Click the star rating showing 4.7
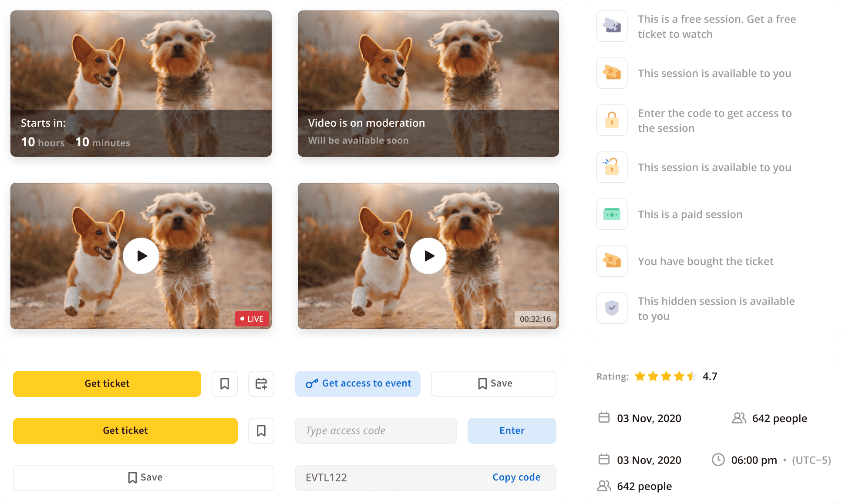The width and height of the screenshot is (842, 504). [666, 376]
